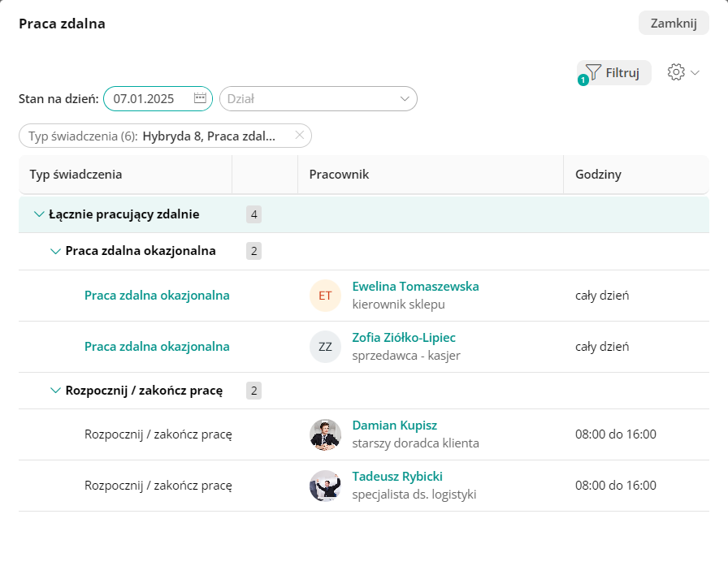Collapse the Łącznie pracujący zdalnie group
Screen dimensions: 728x579
39,214
